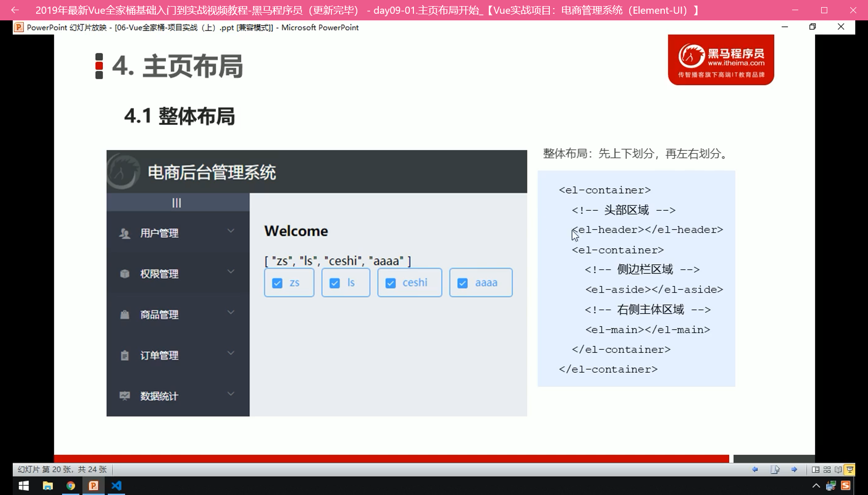This screenshot has width=868, height=495.
Task: Select the 权限管理 sidebar menu item
Action: pyautogui.click(x=159, y=274)
